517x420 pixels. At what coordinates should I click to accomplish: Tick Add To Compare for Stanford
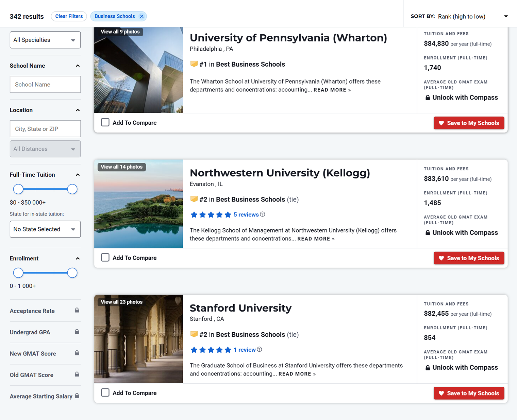click(x=105, y=392)
